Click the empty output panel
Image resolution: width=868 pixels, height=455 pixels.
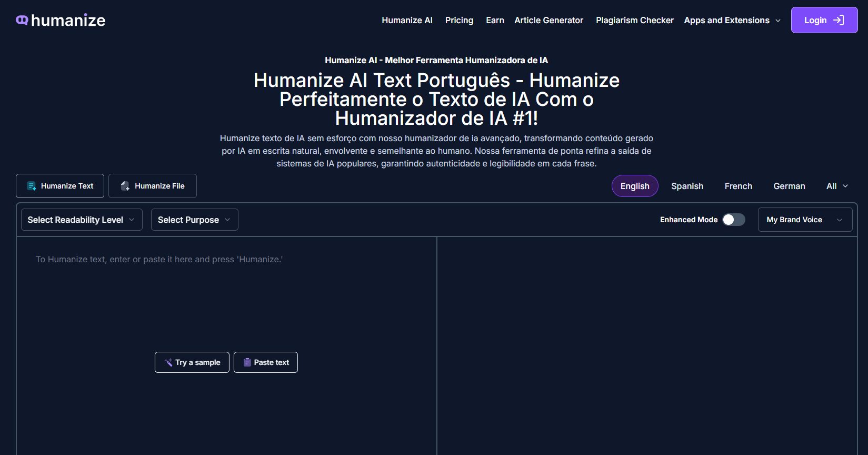pyautogui.click(x=647, y=346)
